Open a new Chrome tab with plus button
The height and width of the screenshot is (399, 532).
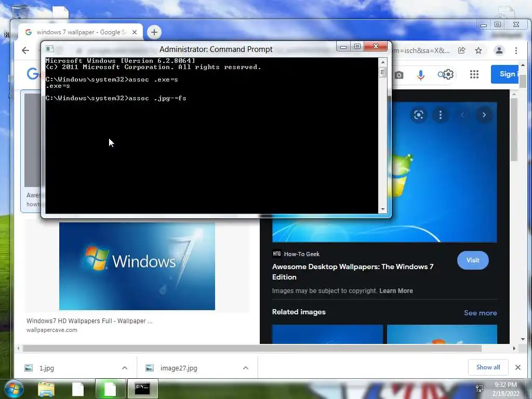(154, 32)
